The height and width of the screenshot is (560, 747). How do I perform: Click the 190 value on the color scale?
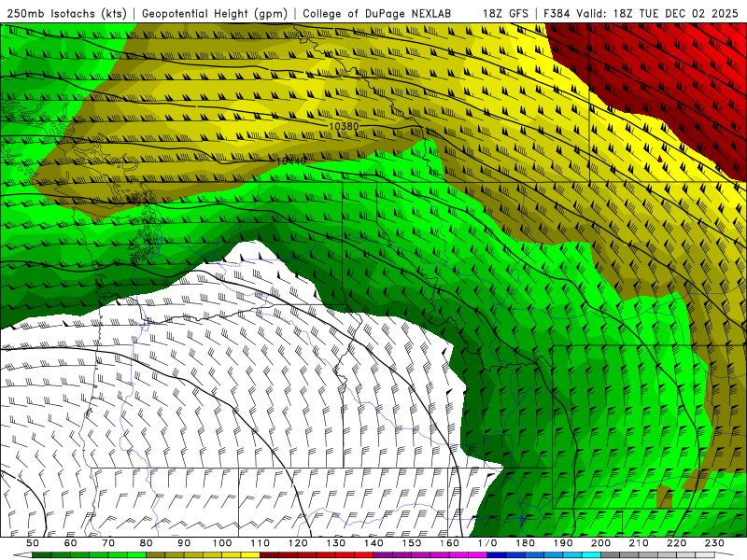[563, 543]
